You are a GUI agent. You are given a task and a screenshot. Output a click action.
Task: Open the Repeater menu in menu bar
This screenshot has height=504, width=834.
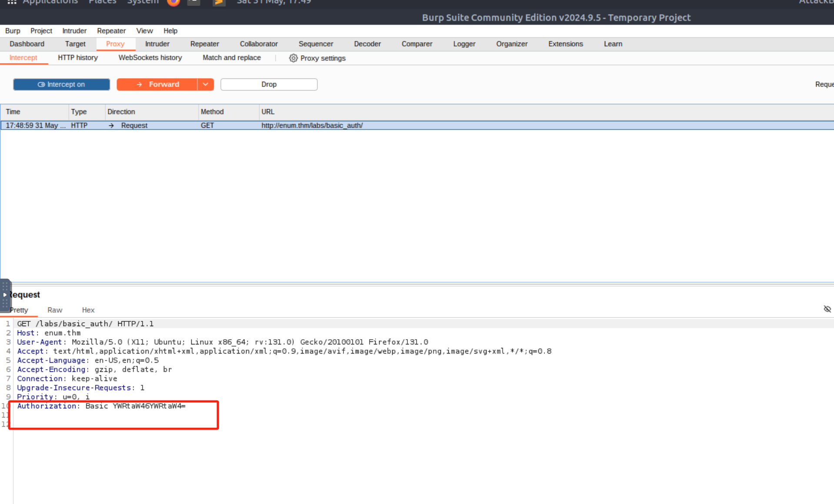(111, 31)
